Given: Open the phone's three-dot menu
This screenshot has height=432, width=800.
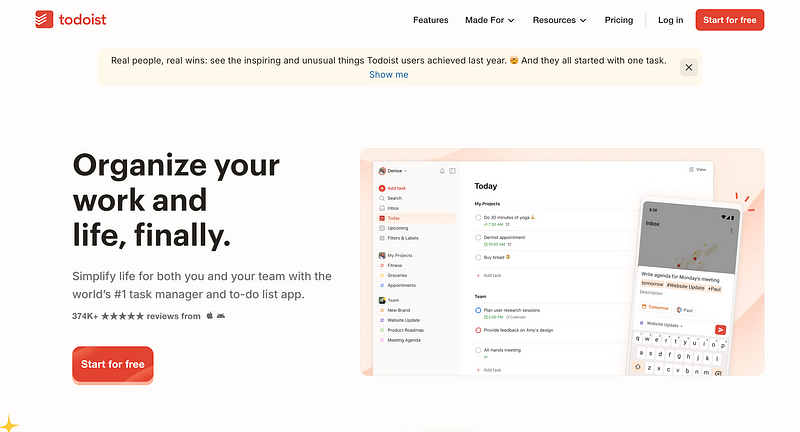Looking at the screenshot, I should (731, 231).
